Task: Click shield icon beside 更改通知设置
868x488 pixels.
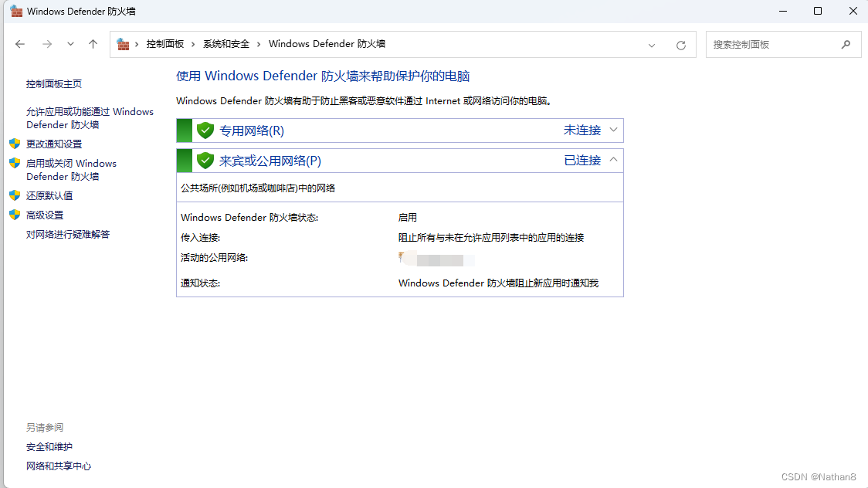Action: pyautogui.click(x=15, y=144)
